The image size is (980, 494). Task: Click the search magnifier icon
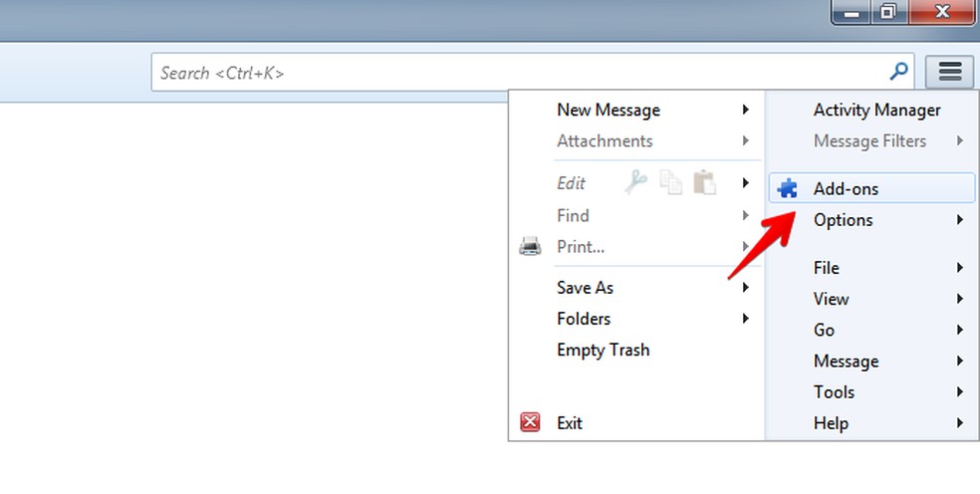tap(898, 72)
